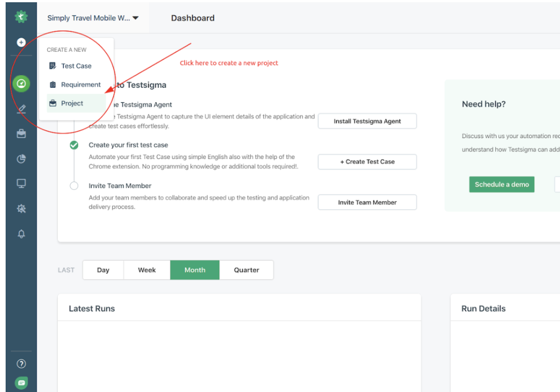
Task: Select the Month tab
Action: (x=195, y=270)
